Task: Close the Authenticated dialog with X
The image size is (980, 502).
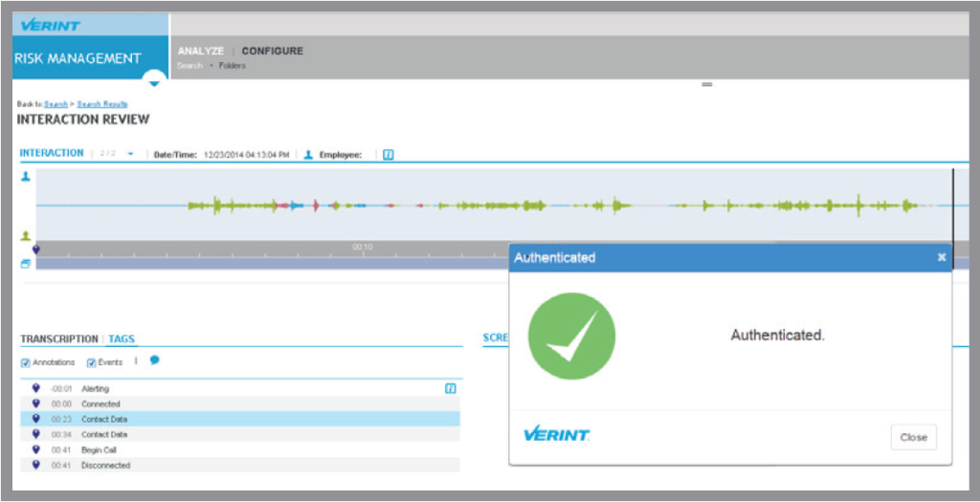Action: [942, 256]
